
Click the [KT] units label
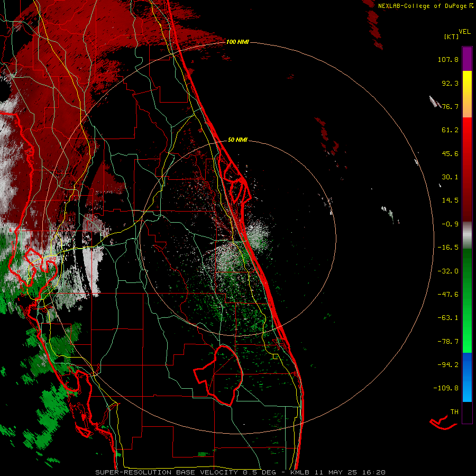451,36
